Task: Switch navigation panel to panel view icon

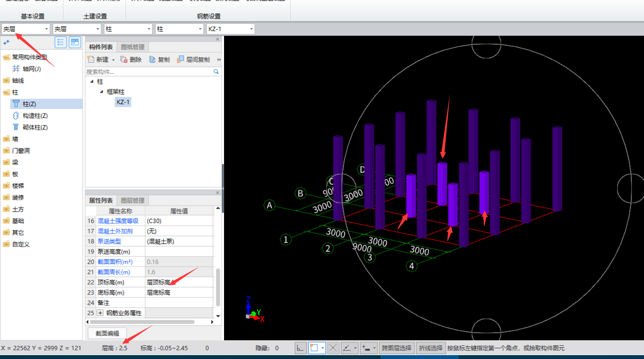Action: click(x=75, y=42)
